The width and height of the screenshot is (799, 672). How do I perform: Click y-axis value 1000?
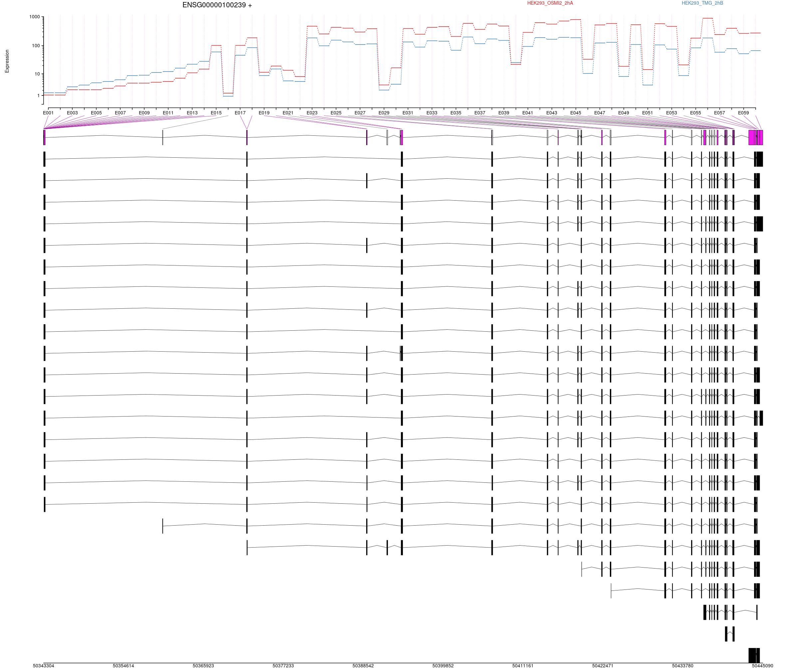(34, 17)
